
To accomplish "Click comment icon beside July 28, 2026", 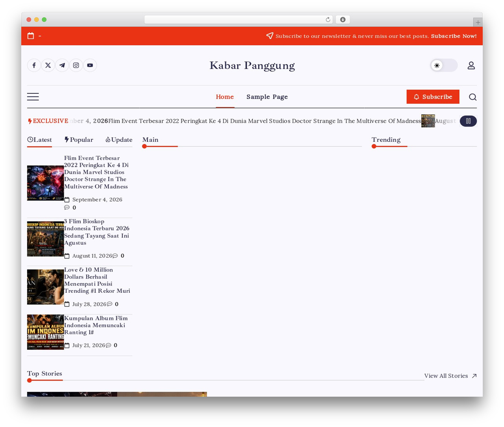I will (x=109, y=304).
